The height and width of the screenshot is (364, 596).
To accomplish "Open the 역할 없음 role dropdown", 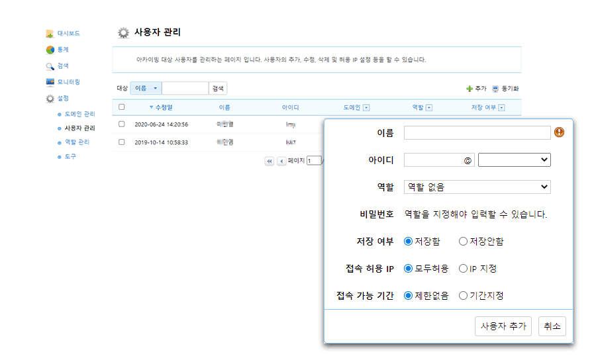I will coord(477,187).
